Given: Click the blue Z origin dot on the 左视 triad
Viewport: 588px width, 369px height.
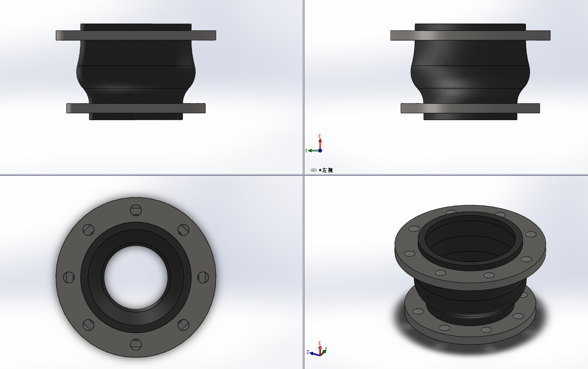Looking at the screenshot, I should [x=320, y=151].
